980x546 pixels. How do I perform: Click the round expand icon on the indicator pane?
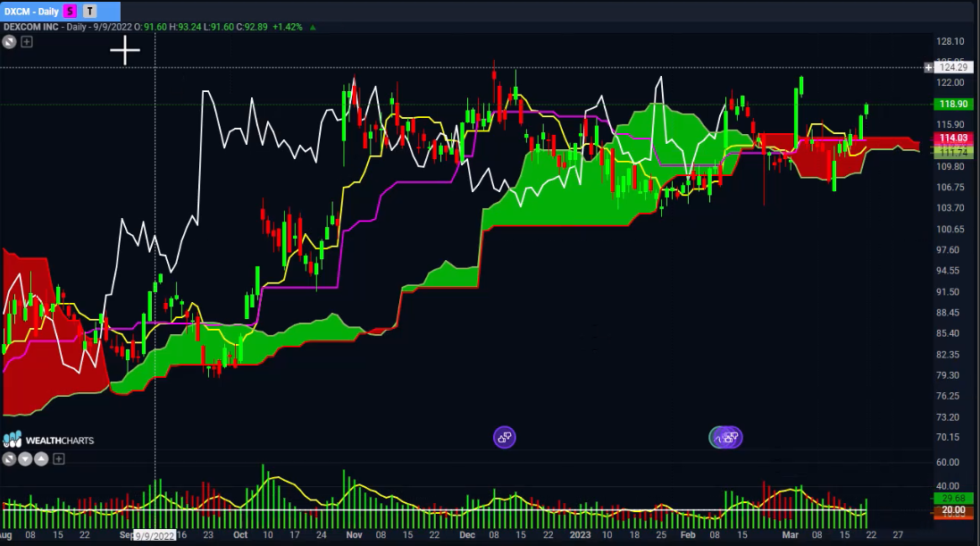click(x=9, y=459)
